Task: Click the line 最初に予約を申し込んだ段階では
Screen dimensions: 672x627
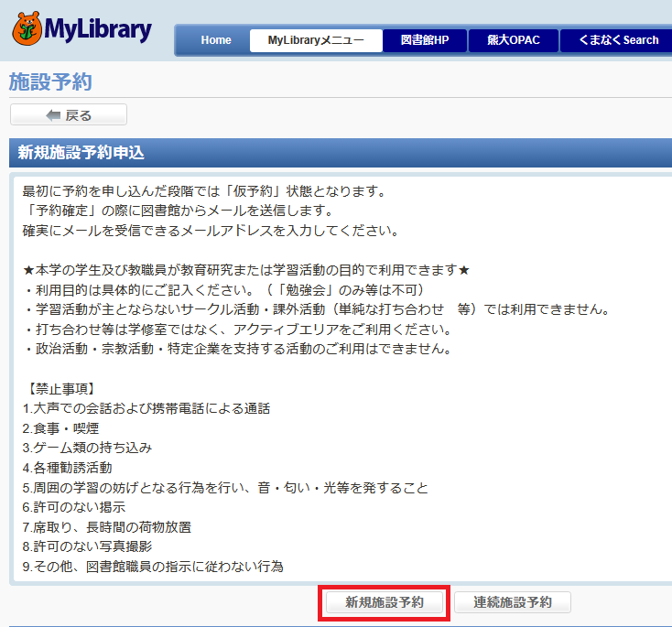Action: tap(206, 191)
